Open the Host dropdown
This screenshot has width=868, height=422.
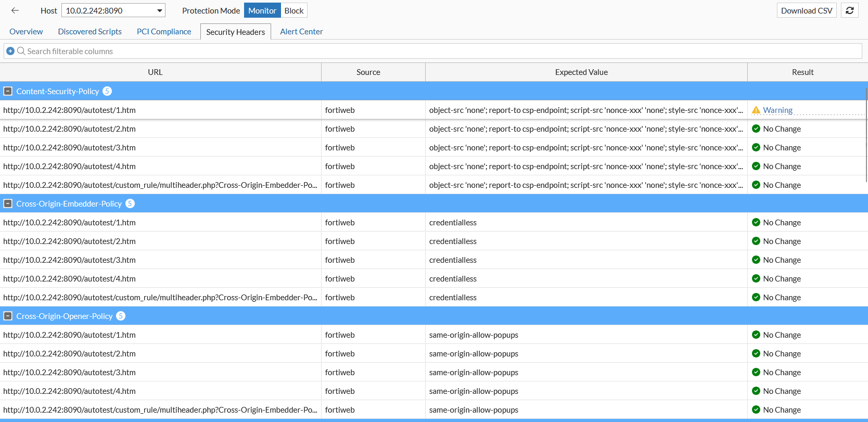pos(160,10)
